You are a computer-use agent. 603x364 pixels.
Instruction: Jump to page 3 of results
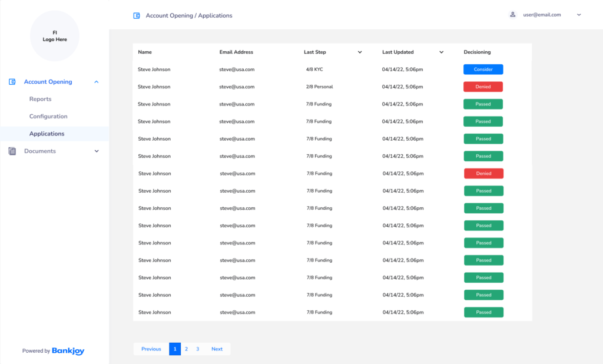coord(197,349)
